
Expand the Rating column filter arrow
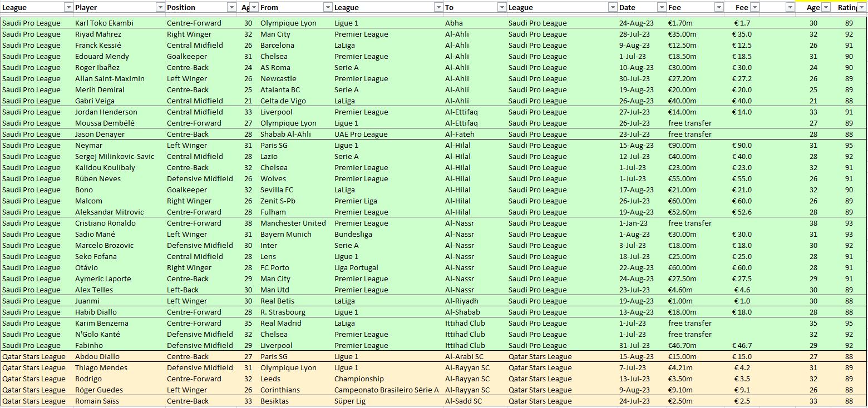(862, 7)
